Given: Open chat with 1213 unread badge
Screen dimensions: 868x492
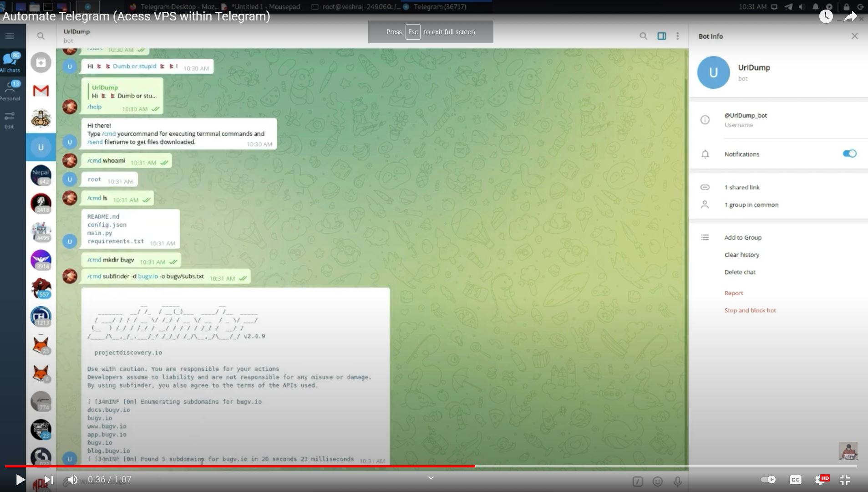Looking at the screenshot, I should point(41,317).
